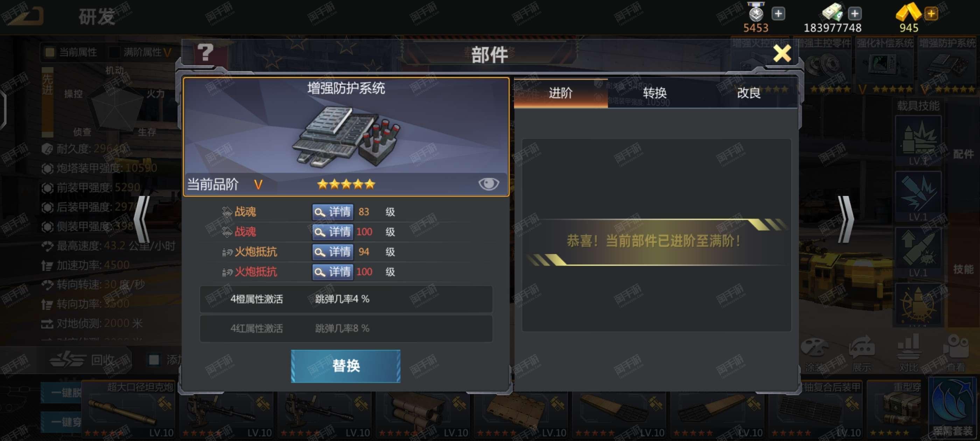Open 详情 for the 94级 火炮抵抗 attribute
Viewport: 980px width, 441px height.
coord(332,252)
